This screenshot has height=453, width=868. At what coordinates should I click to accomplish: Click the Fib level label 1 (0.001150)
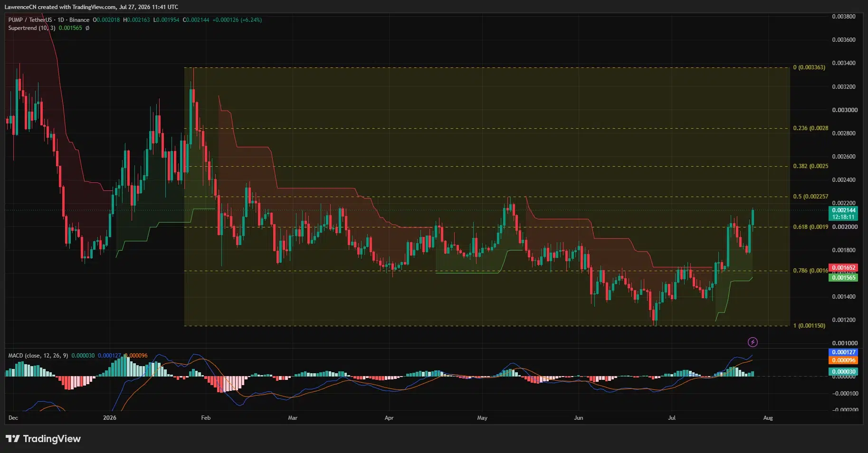coord(809,326)
